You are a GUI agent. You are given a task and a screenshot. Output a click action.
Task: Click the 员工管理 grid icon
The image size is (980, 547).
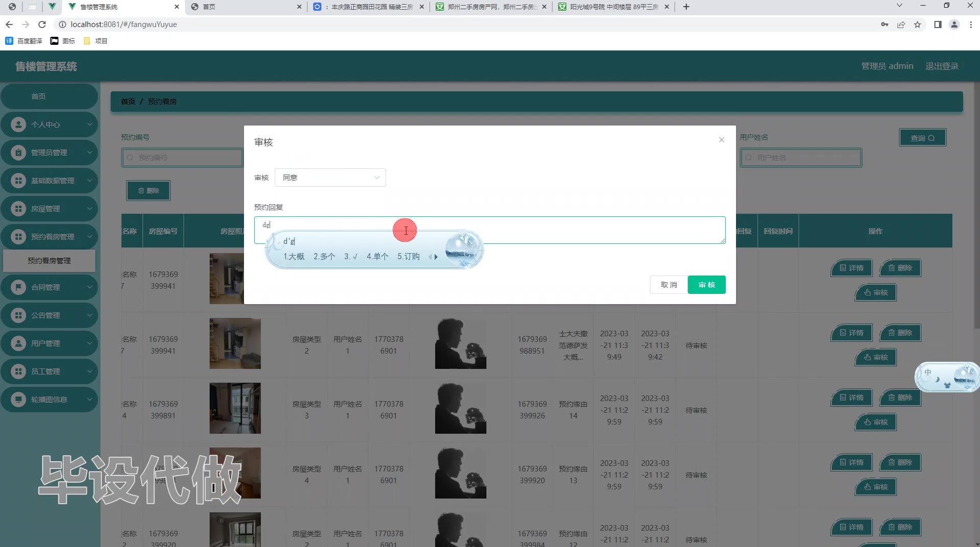[x=18, y=371]
